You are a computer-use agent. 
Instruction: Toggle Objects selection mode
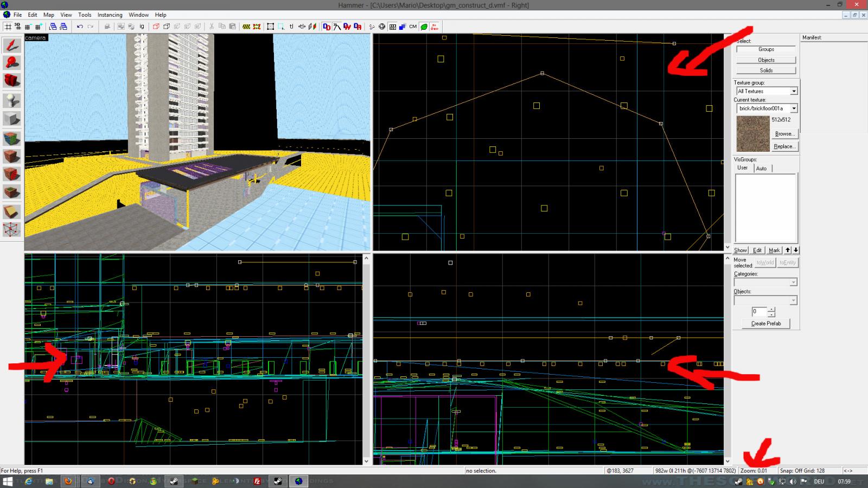pos(765,60)
